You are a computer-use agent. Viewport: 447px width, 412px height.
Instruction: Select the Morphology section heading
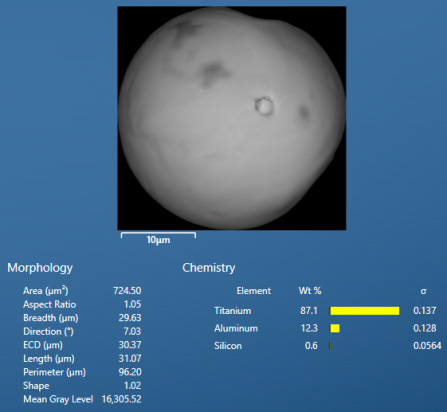point(40,268)
